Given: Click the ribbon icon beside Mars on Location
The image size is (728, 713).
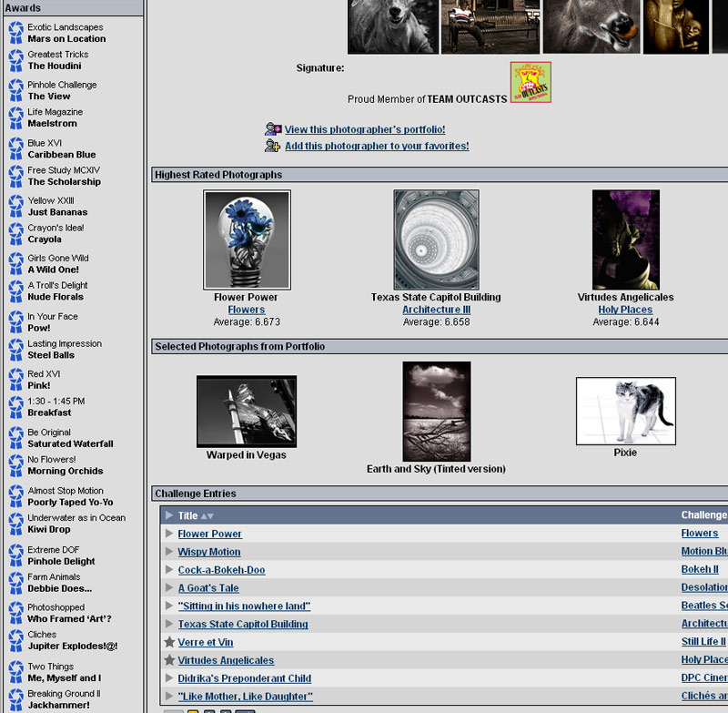Looking at the screenshot, I should [15, 33].
